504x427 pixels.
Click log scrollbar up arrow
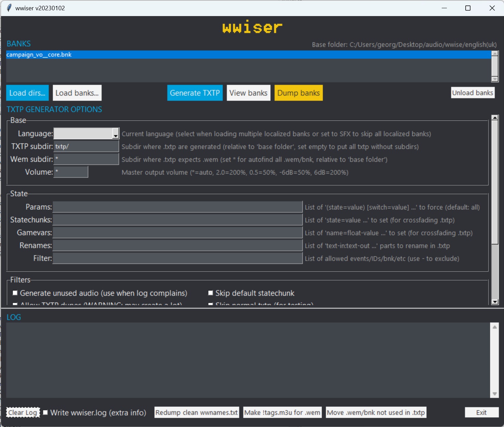pos(495,327)
